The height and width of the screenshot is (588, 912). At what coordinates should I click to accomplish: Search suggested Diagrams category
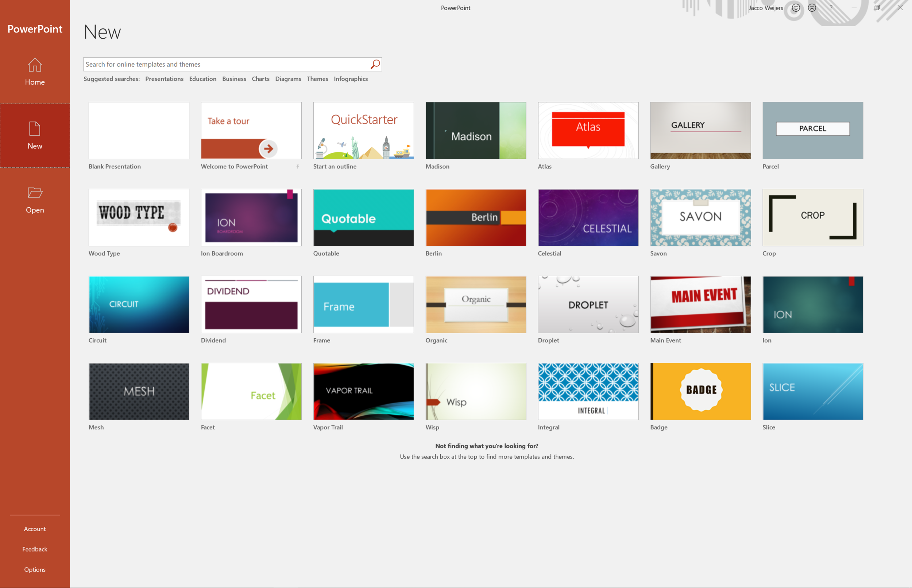pyautogui.click(x=288, y=79)
